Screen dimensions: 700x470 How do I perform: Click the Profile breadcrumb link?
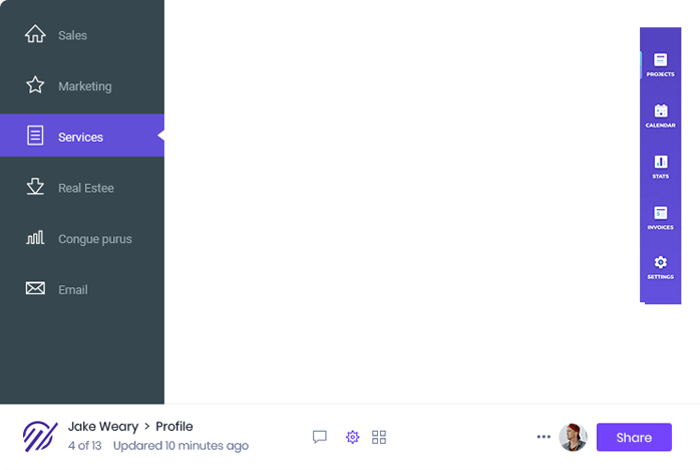[174, 427]
